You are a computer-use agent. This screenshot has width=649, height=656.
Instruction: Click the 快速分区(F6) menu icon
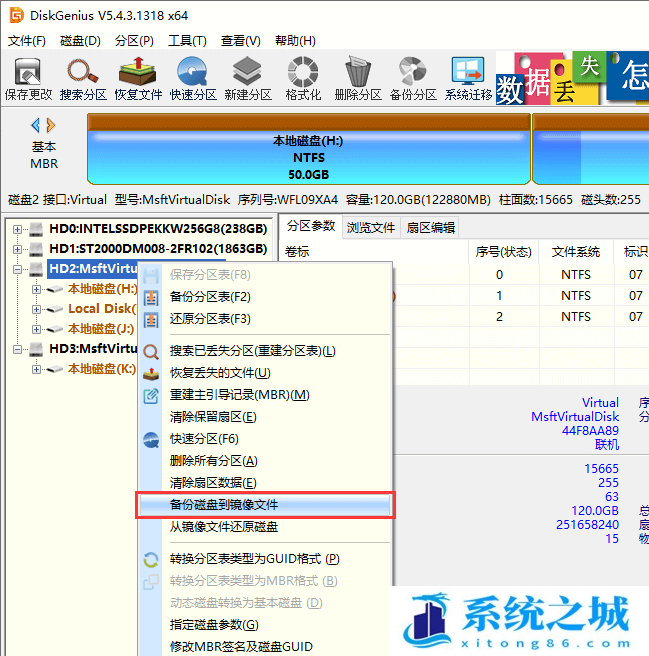(151, 440)
